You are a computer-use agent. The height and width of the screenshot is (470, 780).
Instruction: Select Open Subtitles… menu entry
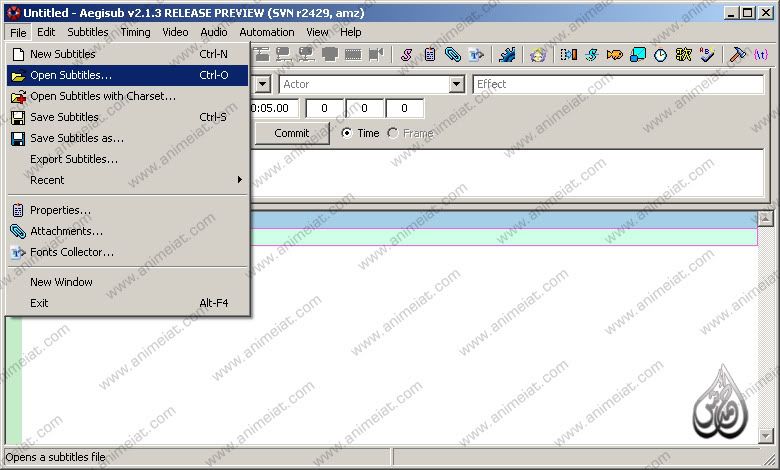click(127, 76)
